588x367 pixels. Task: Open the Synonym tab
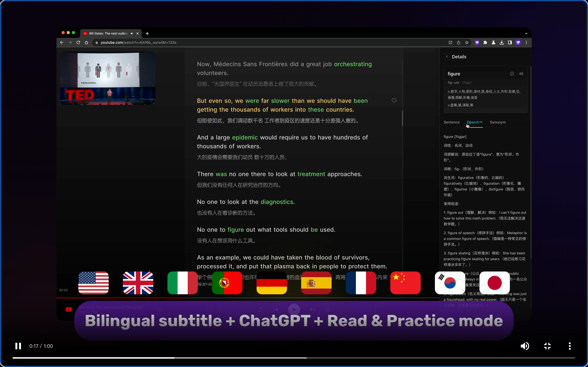coord(498,122)
